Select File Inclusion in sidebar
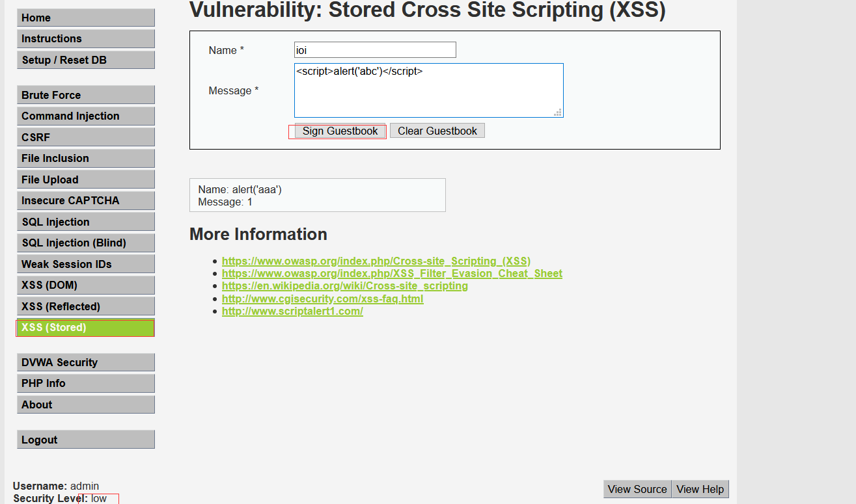The height and width of the screenshot is (504, 856). [86, 158]
